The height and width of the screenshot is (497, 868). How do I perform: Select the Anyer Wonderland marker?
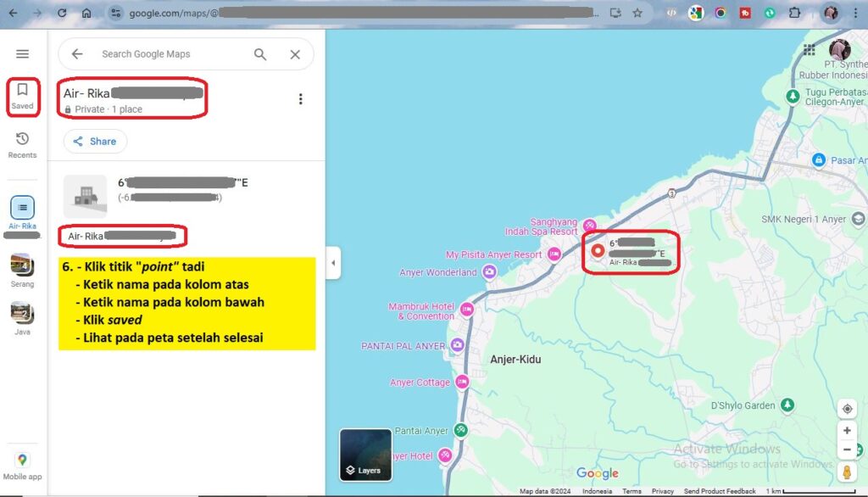(x=489, y=272)
